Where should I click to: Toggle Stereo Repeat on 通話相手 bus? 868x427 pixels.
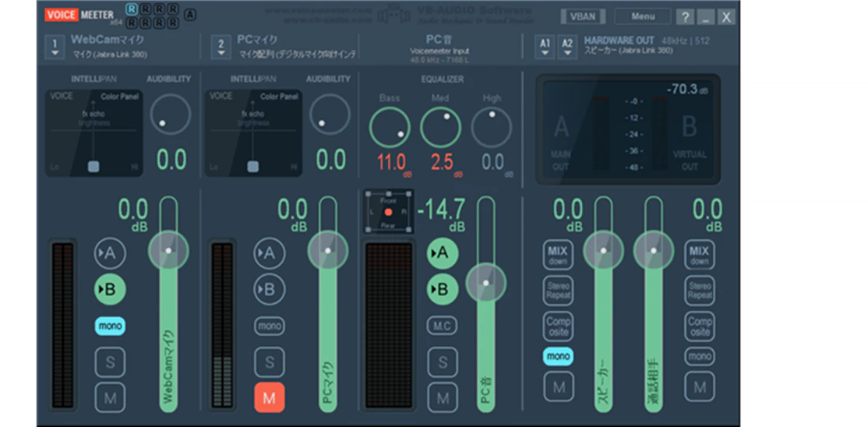(700, 290)
